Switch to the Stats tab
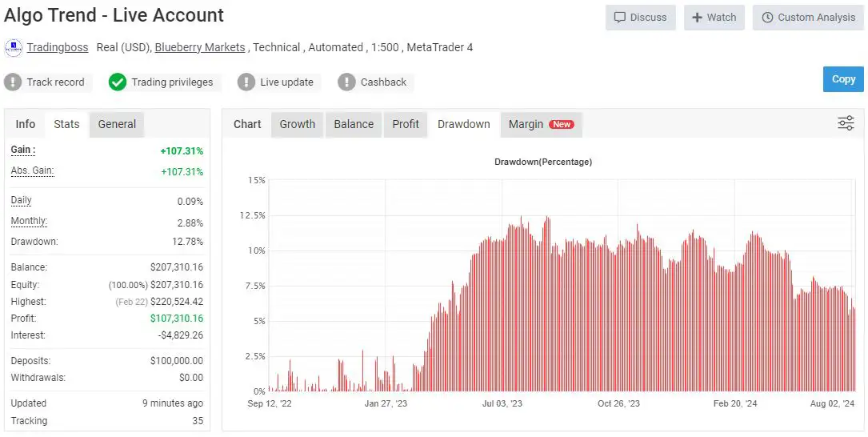Image resolution: width=868 pixels, height=437 pixels. pos(66,124)
